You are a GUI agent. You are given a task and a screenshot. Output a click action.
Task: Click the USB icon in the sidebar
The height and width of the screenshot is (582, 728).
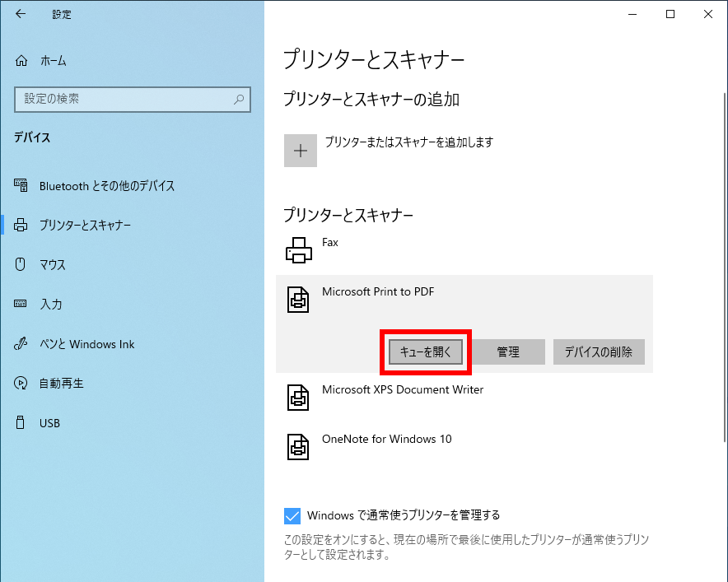click(21, 422)
